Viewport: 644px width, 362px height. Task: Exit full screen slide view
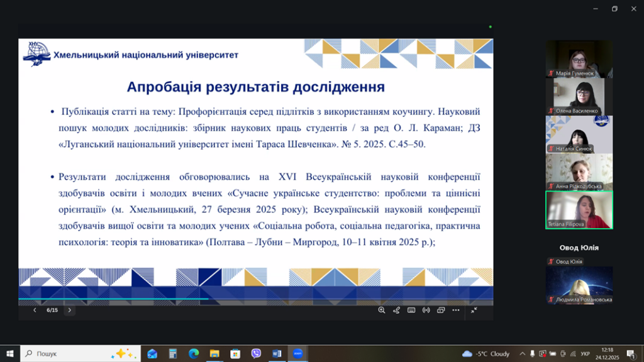coord(474,310)
